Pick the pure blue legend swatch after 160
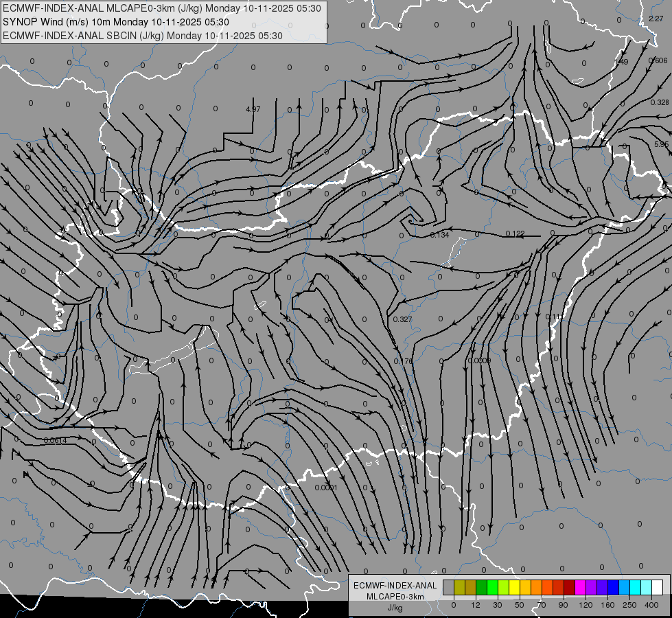 coord(614,587)
